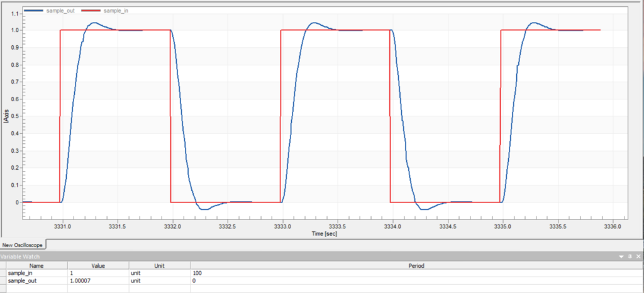Click the sample_in legend entry
This screenshot has width=644, height=293.
[104, 11]
